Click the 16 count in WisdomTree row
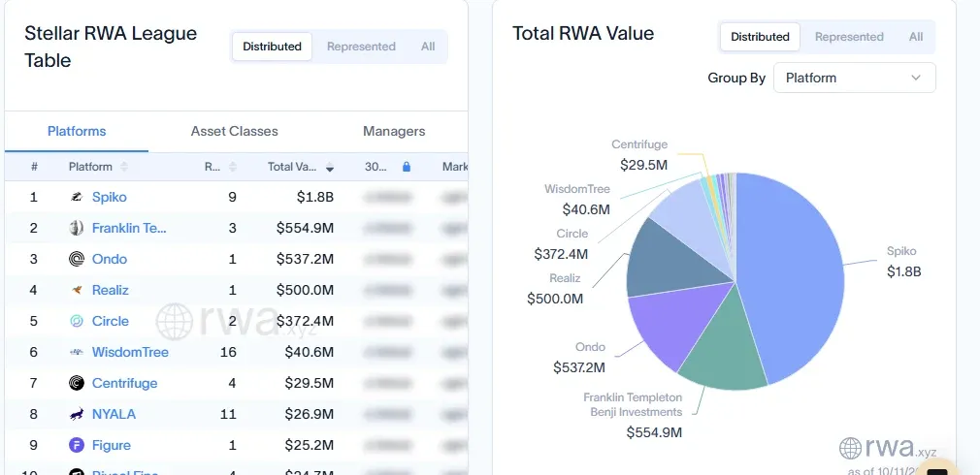This screenshot has height=475, width=980. tap(228, 352)
